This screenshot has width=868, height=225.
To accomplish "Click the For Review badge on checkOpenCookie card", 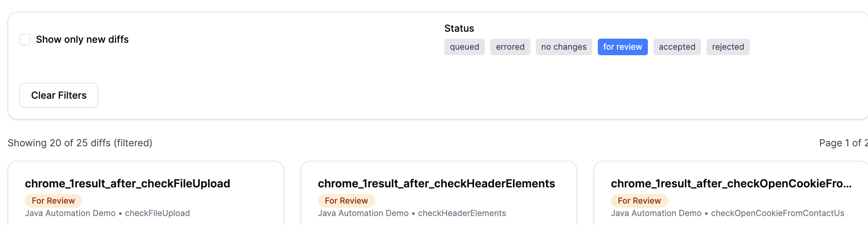I will [639, 201].
